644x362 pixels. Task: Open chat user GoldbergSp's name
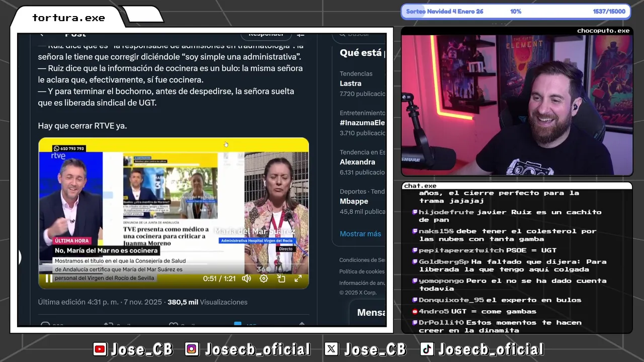(444, 262)
